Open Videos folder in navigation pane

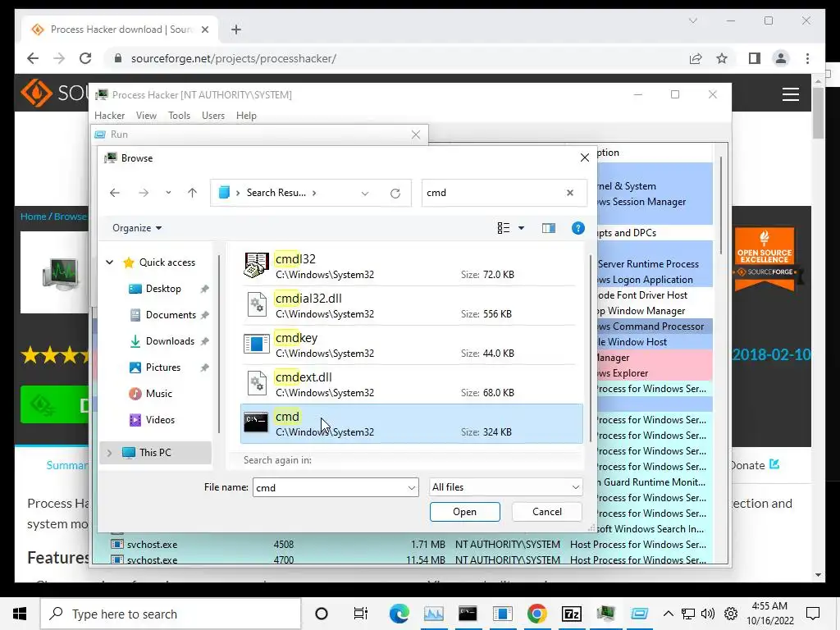tap(159, 420)
